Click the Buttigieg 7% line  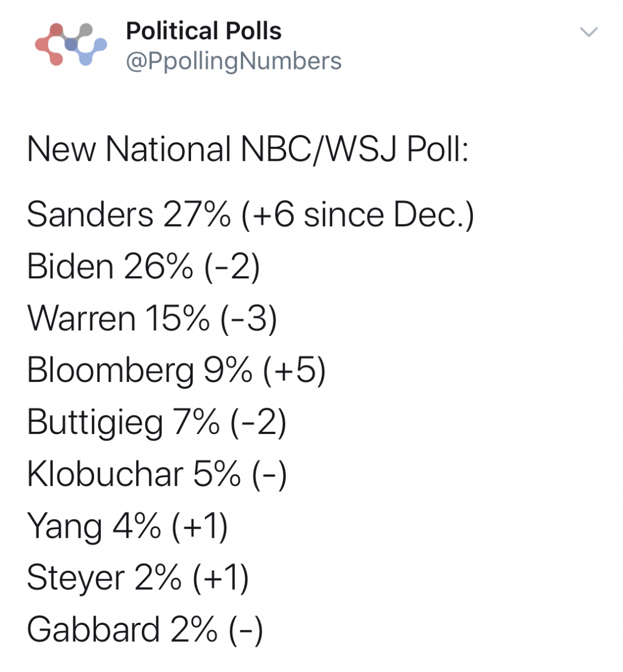point(157,423)
